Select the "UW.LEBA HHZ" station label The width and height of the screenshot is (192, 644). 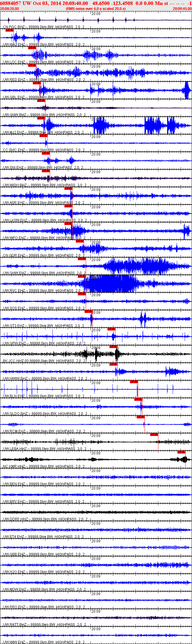(15, 449)
